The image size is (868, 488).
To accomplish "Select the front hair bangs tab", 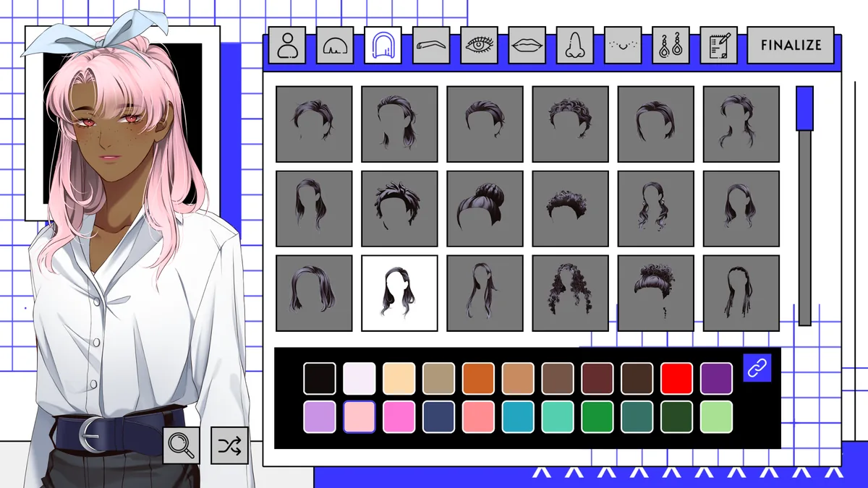I will pyautogui.click(x=334, y=45).
